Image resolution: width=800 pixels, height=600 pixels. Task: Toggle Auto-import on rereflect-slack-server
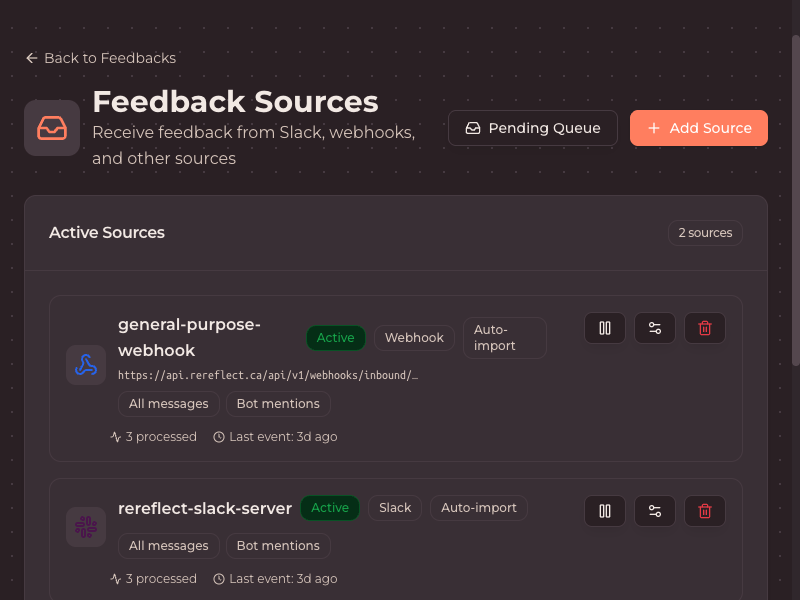pyautogui.click(x=479, y=508)
